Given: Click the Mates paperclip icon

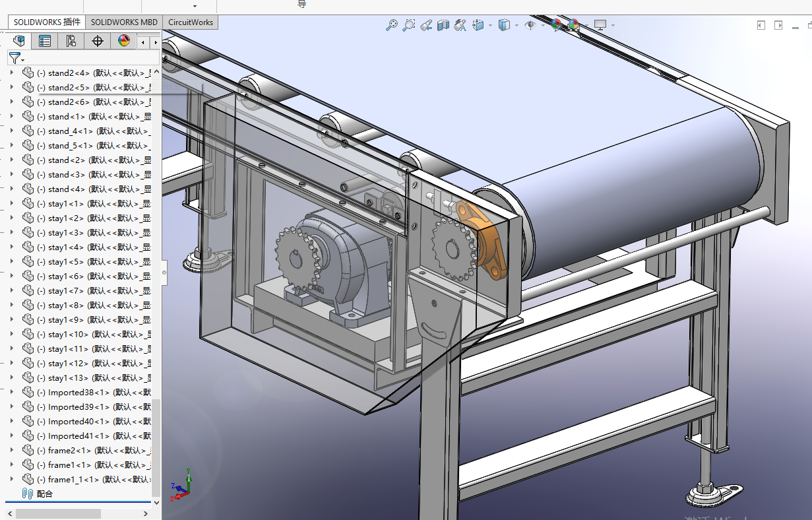Looking at the screenshot, I should tap(28, 494).
